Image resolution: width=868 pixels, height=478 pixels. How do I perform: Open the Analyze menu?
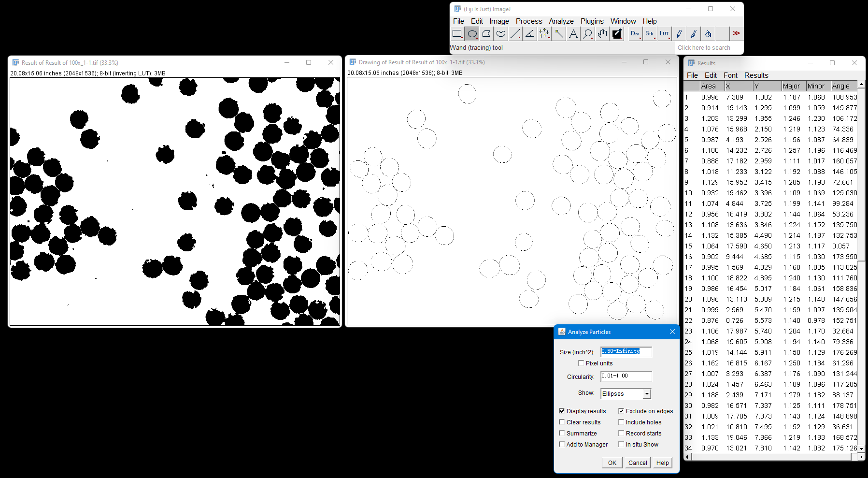coord(561,21)
